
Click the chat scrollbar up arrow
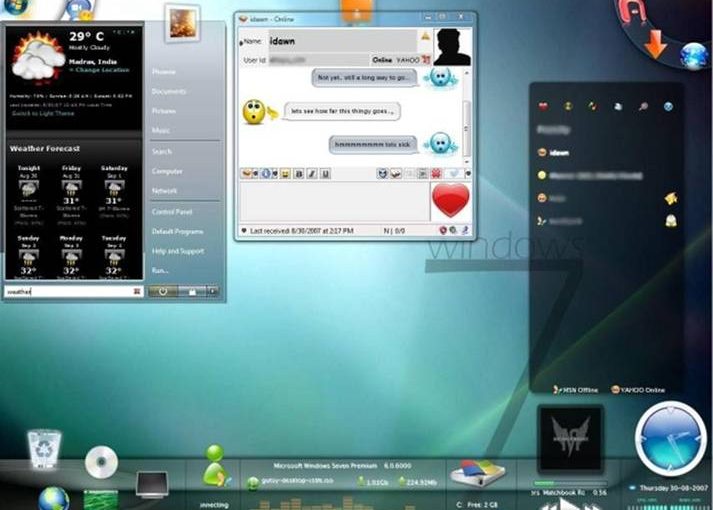click(x=467, y=73)
